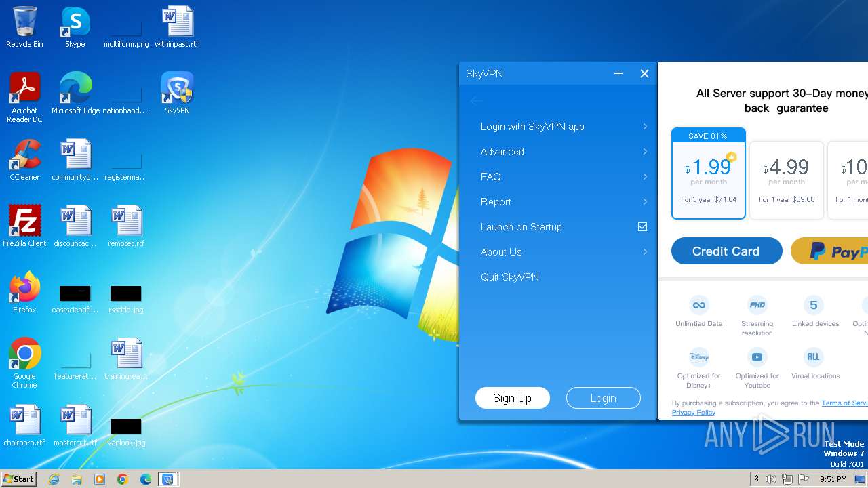The height and width of the screenshot is (488, 868).
Task: Open Action Center flag tray icon
Action: [x=804, y=479]
